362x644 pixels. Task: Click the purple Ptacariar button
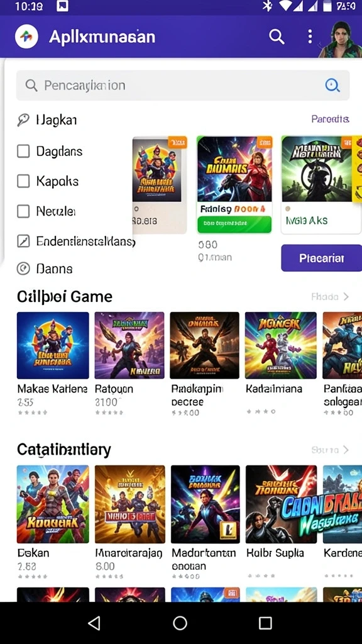(321, 258)
